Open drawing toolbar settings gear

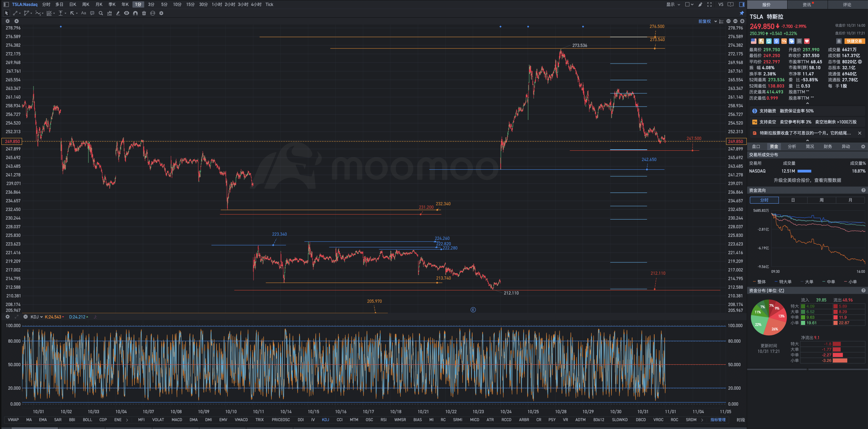161,13
